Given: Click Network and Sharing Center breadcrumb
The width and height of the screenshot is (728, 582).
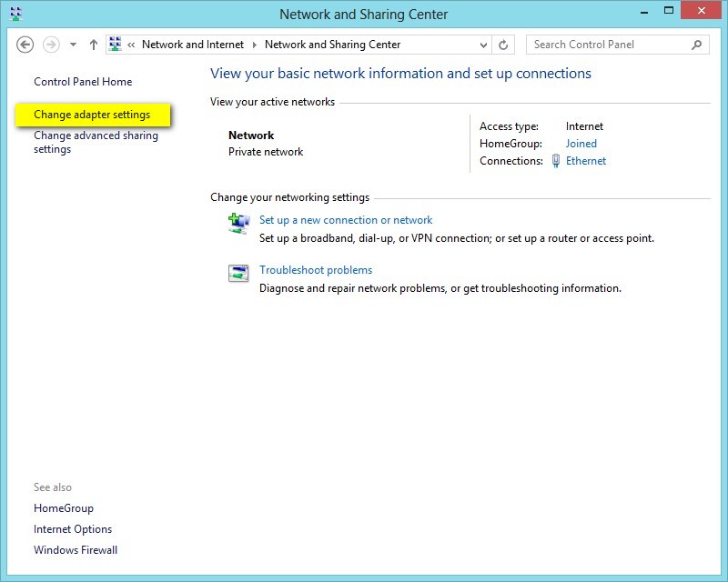Looking at the screenshot, I should tap(332, 45).
